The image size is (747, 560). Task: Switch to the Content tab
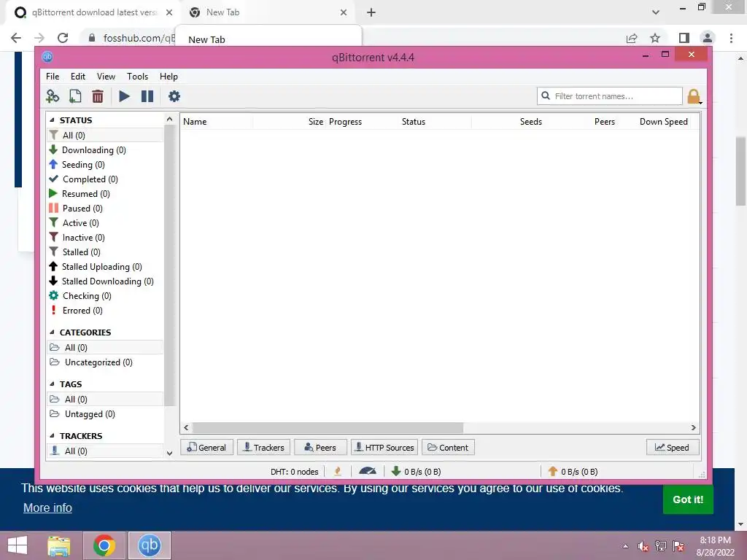click(449, 448)
